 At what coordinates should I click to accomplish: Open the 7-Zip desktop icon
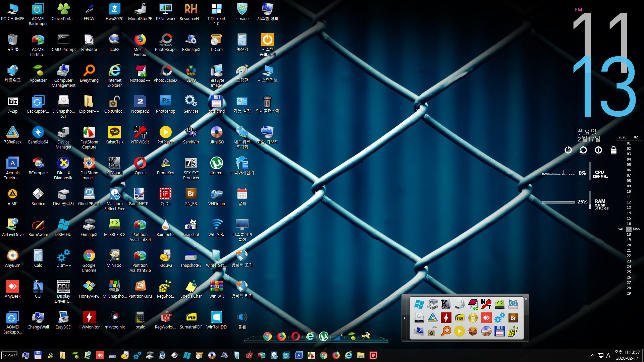click(x=13, y=105)
